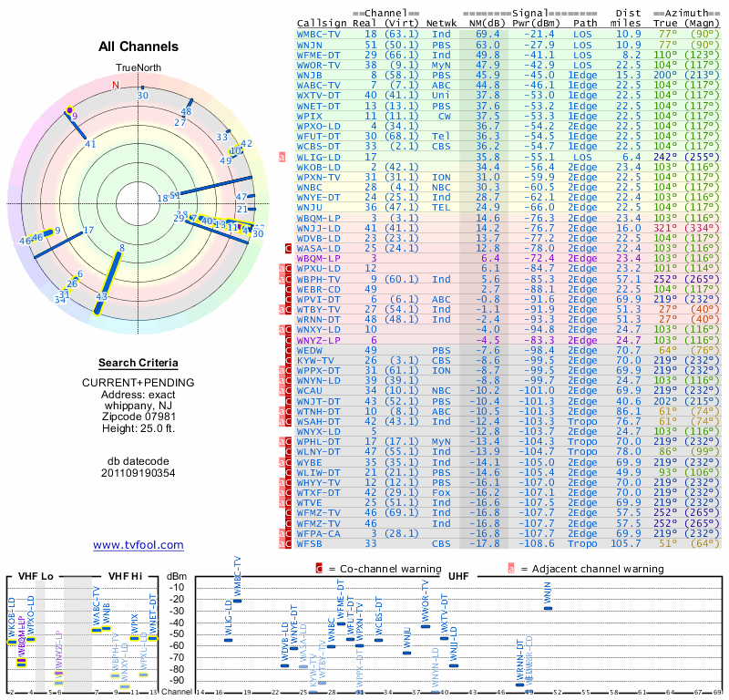Click the channel 8 bearing line on radar

tap(108, 283)
